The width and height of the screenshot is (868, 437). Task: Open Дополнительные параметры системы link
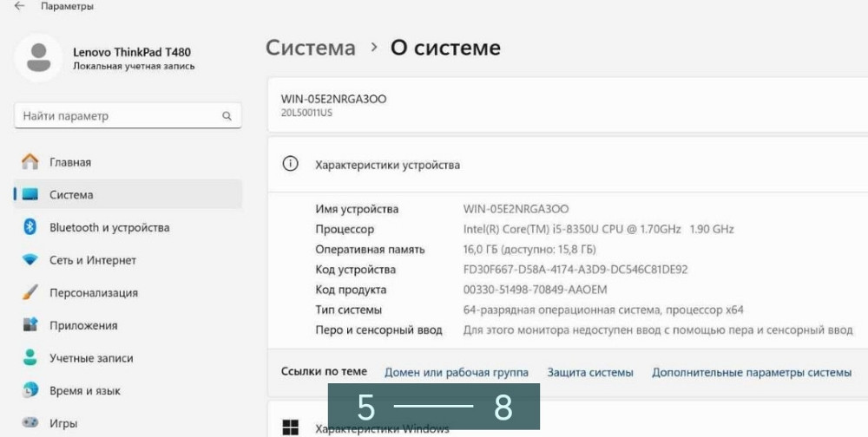click(752, 373)
